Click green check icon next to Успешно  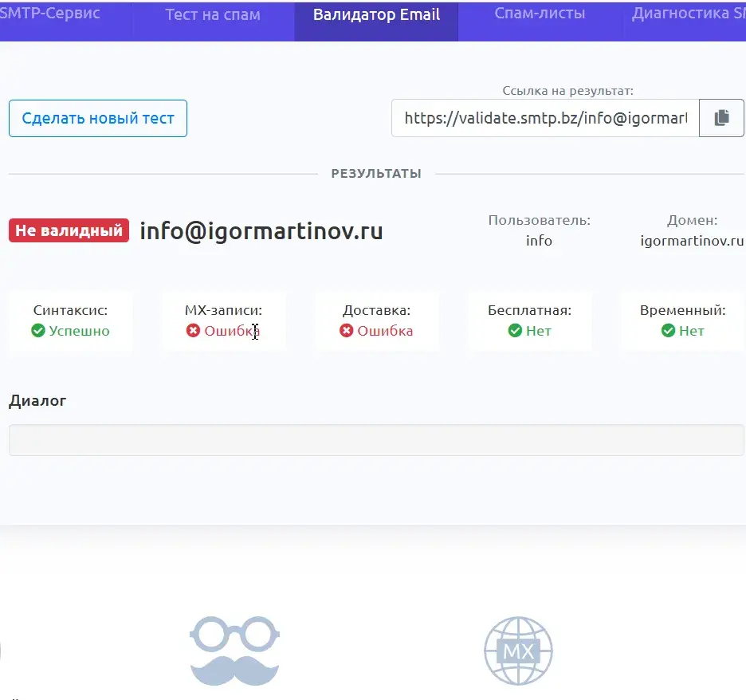tap(38, 330)
